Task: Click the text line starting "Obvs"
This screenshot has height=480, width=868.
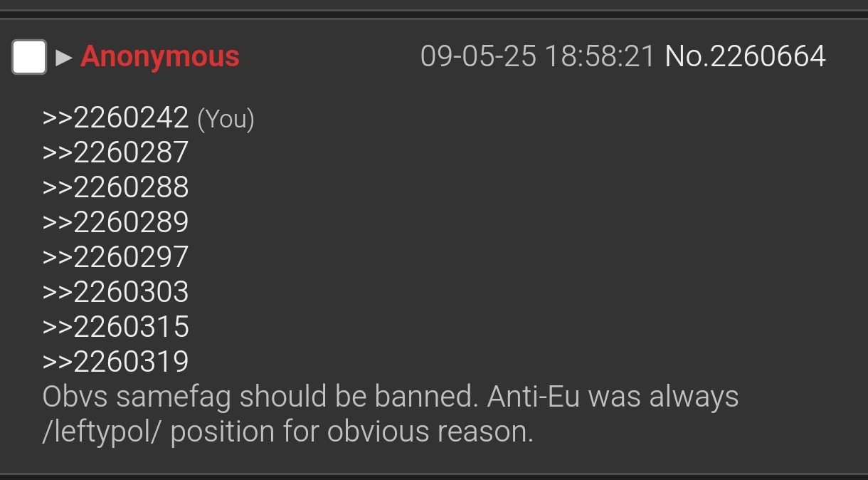Action: [x=391, y=397]
